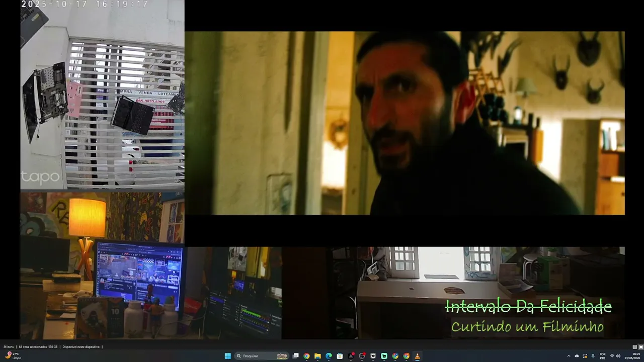This screenshot has height=362, width=644.
Task: Open the volume speaker tray icon
Action: 618,356
